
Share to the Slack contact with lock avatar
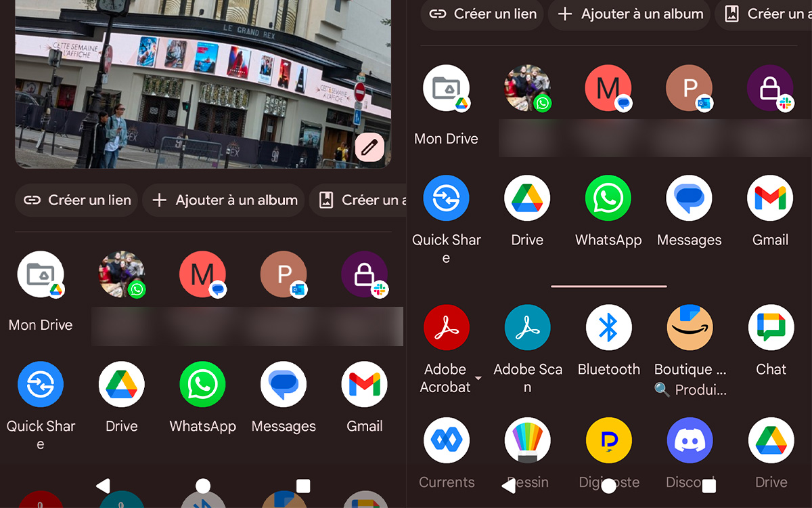(x=771, y=88)
